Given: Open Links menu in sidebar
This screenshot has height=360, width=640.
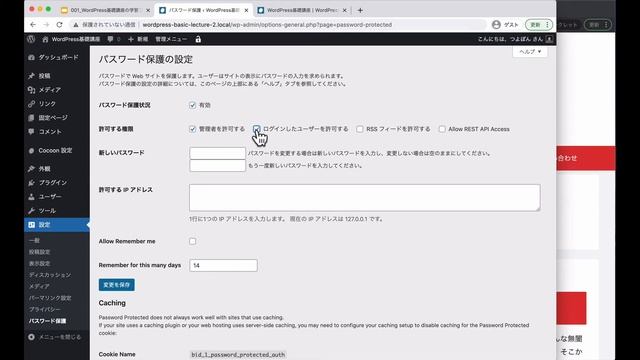Looking at the screenshot, I should point(57,104).
